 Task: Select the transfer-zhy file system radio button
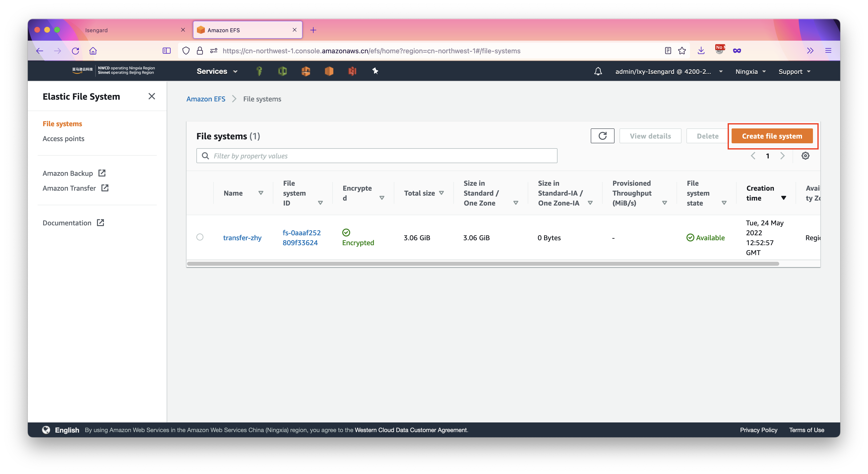point(200,237)
